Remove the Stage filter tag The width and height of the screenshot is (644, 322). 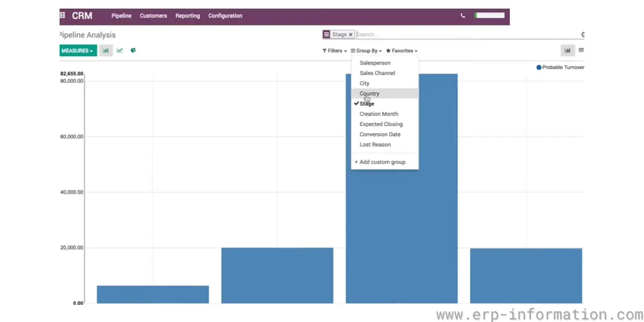(352, 34)
